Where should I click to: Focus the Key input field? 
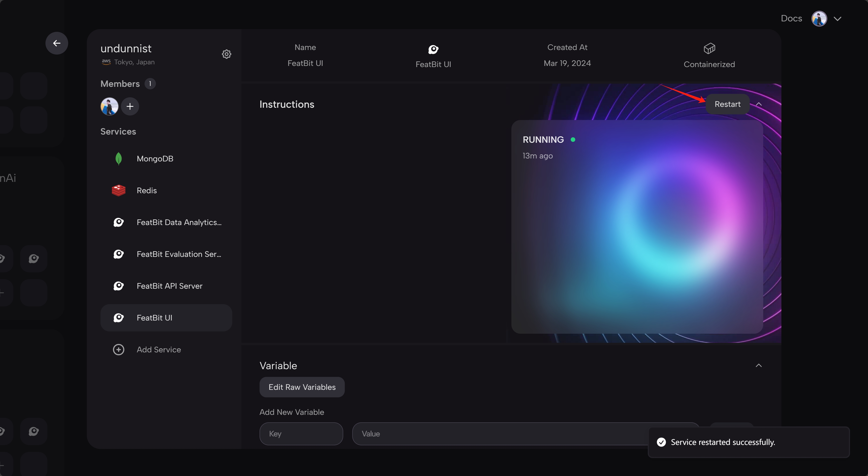point(301,434)
